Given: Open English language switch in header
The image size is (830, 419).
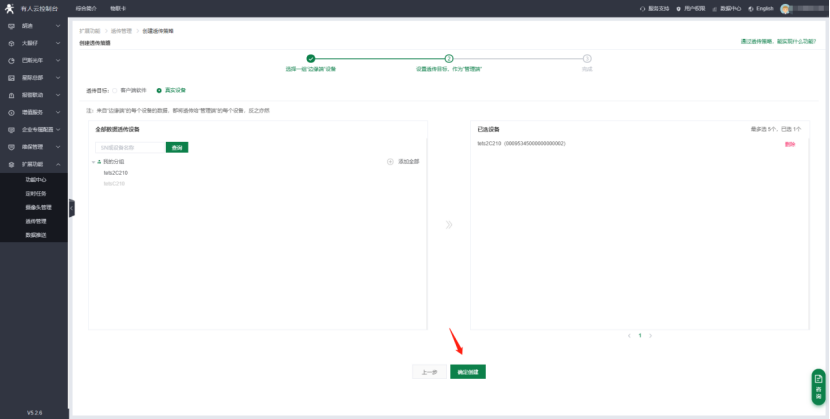Looking at the screenshot, I should pyautogui.click(x=762, y=8).
